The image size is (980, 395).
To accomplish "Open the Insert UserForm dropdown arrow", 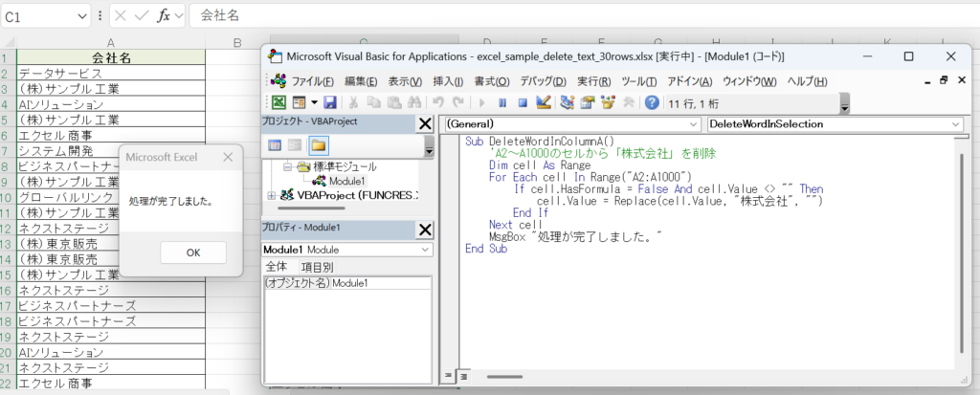I will 314,102.
